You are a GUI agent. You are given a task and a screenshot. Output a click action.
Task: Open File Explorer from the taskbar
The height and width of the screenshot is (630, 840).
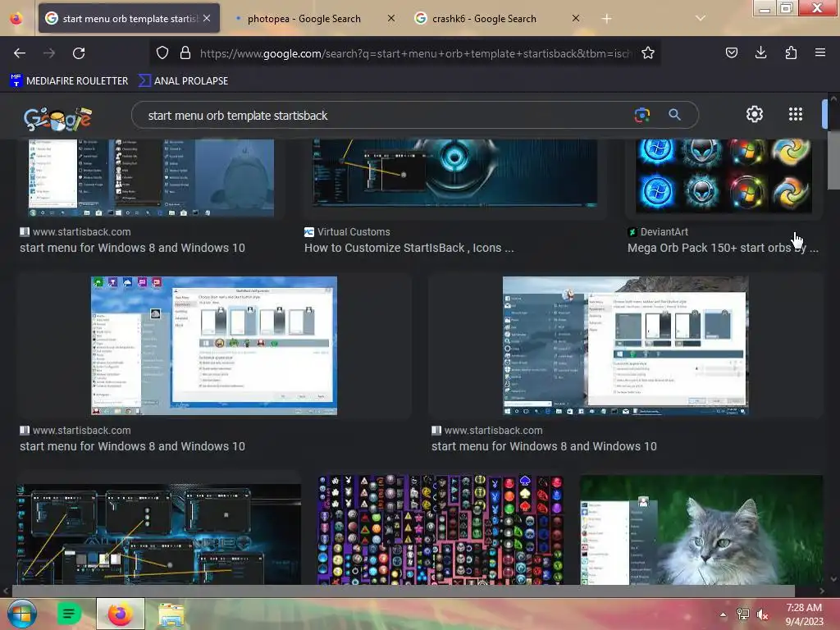pyautogui.click(x=171, y=614)
